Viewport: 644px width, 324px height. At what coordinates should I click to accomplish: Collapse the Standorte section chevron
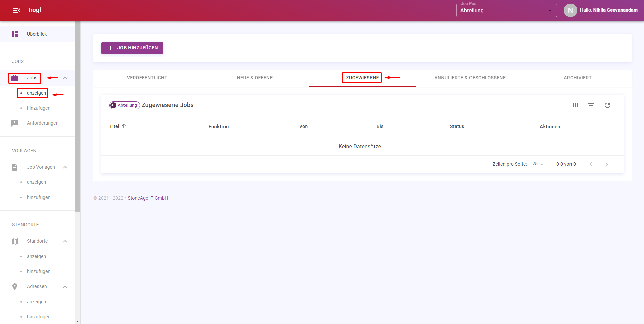(x=65, y=241)
